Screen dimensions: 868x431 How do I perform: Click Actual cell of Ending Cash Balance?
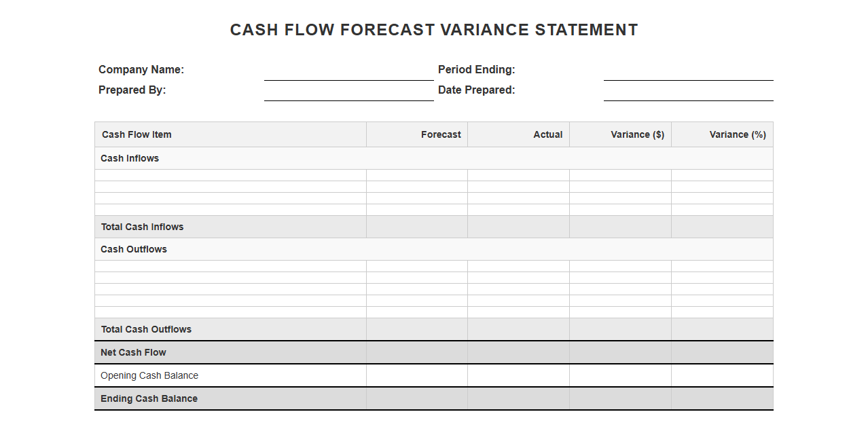[519, 398]
